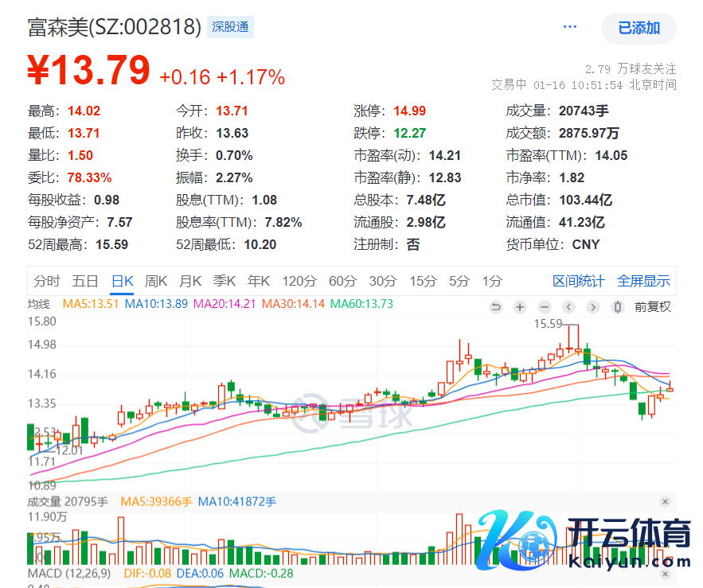Click the reset chart undo icon
Viewport: 703px width, 588px height.
tap(495, 306)
